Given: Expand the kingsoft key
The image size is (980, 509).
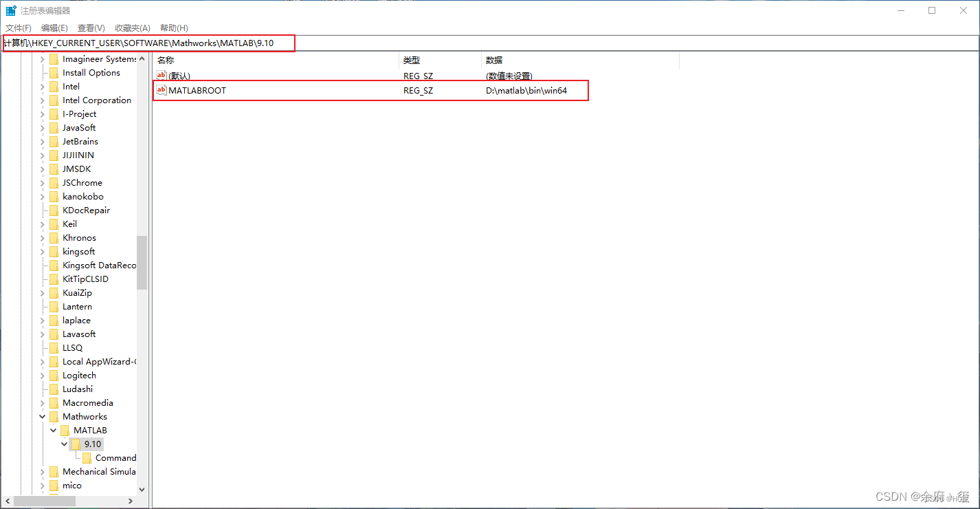Looking at the screenshot, I should [43, 252].
